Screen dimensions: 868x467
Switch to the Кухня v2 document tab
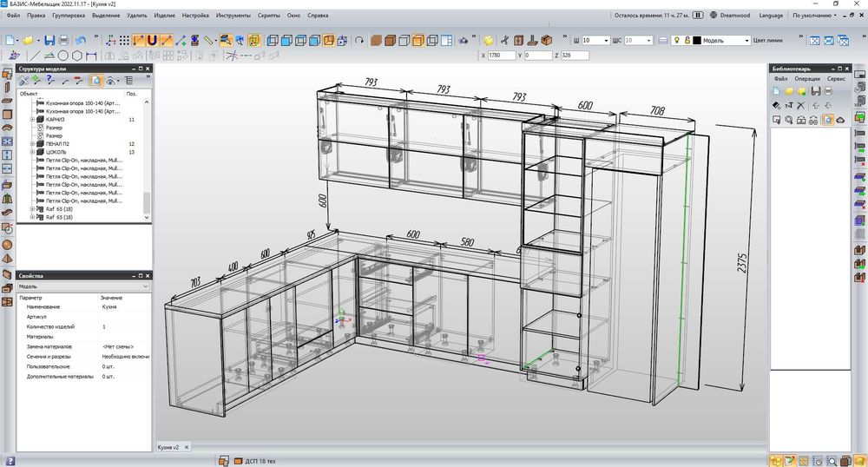168,447
